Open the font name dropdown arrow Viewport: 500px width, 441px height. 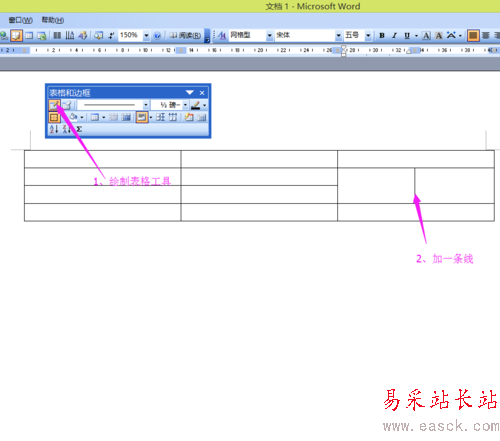coord(339,35)
